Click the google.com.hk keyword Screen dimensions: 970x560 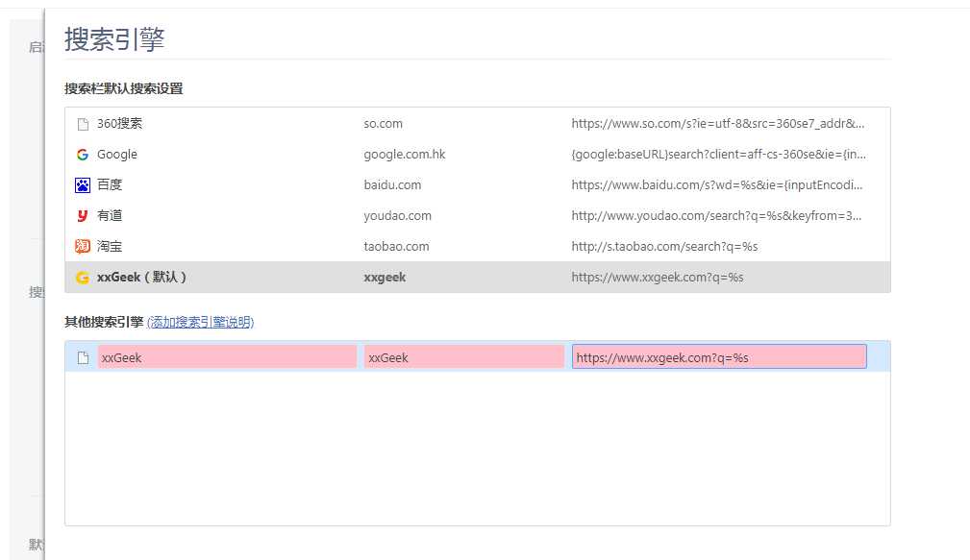(x=405, y=155)
